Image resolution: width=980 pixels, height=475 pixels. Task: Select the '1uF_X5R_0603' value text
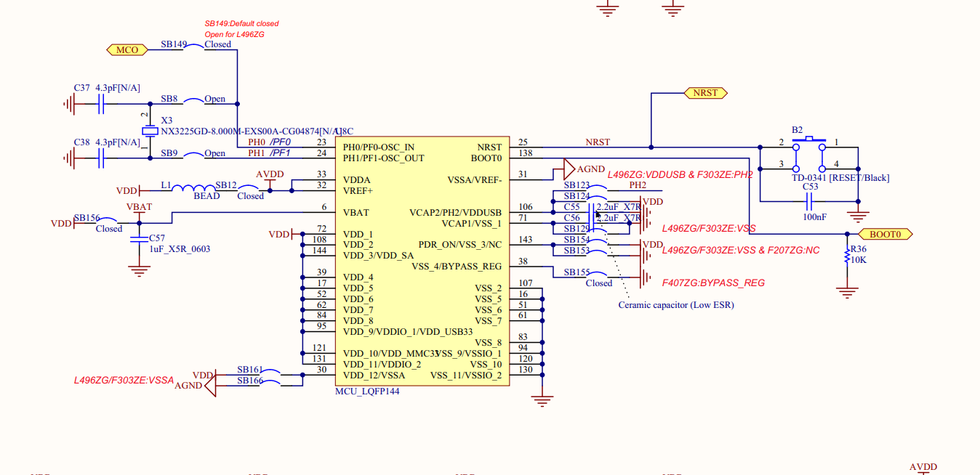click(180, 249)
